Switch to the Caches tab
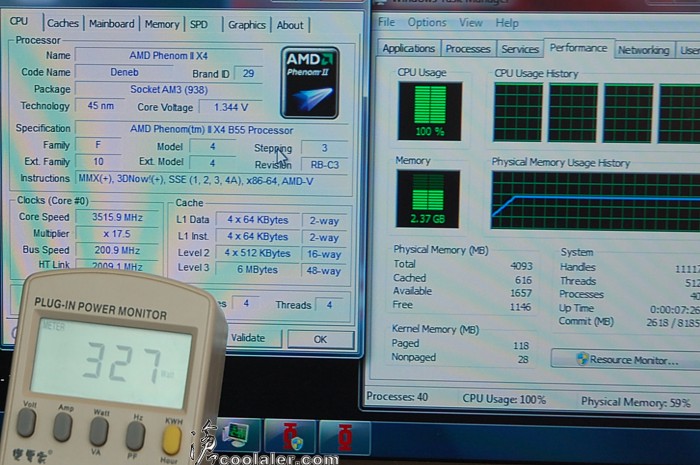This screenshot has width=700, height=465. point(63,24)
